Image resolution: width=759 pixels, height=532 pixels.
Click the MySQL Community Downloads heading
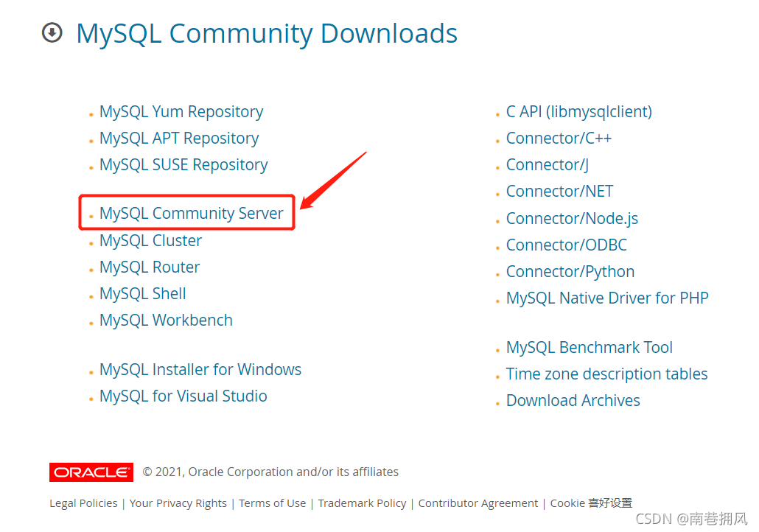point(267,34)
